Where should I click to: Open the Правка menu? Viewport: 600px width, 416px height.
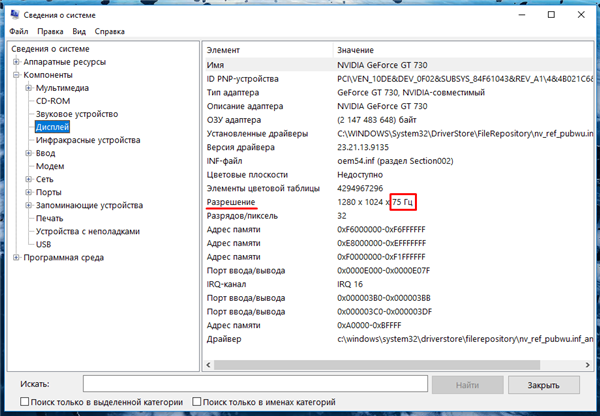pyautogui.click(x=50, y=31)
